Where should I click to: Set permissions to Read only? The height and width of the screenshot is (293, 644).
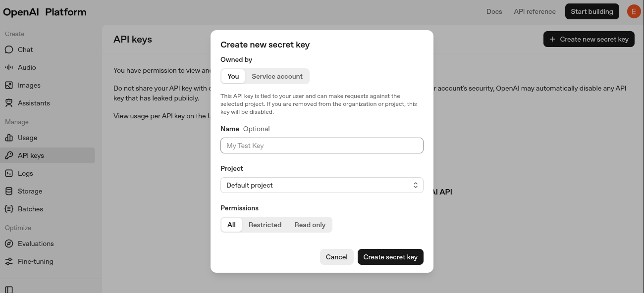[x=310, y=225]
